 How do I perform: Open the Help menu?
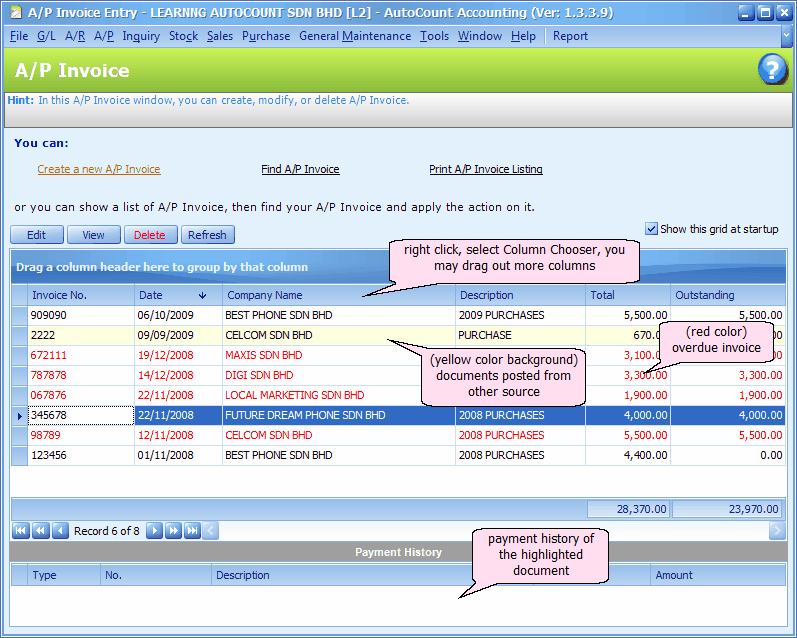(523, 36)
